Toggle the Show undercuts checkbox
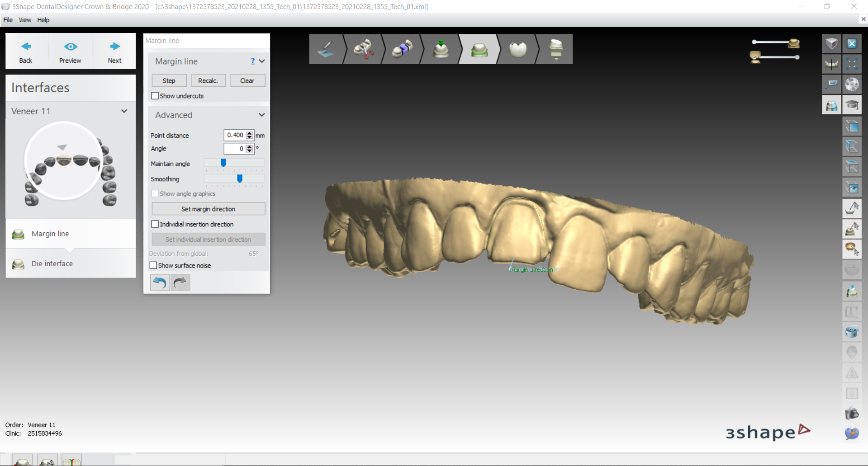868x466 pixels. click(x=155, y=96)
